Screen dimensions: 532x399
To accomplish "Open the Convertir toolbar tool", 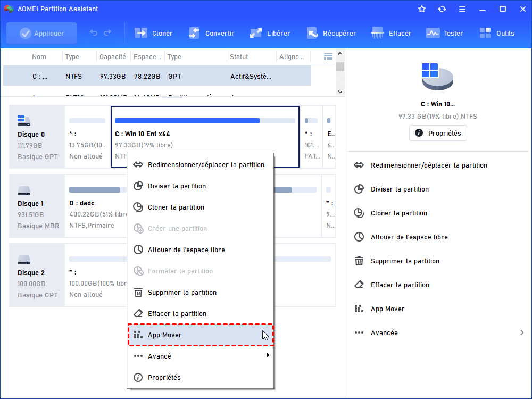I will click(x=211, y=33).
